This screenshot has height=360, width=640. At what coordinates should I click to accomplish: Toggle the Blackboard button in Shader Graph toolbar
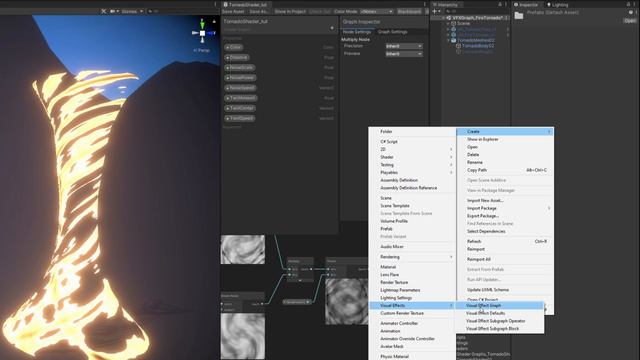pos(409,11)
